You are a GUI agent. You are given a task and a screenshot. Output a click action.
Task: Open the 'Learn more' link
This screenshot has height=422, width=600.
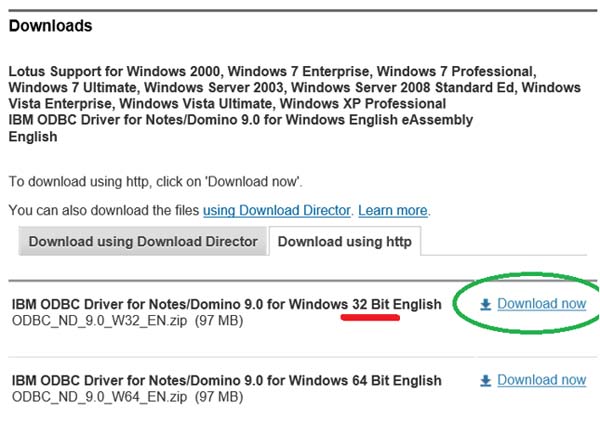393,211
